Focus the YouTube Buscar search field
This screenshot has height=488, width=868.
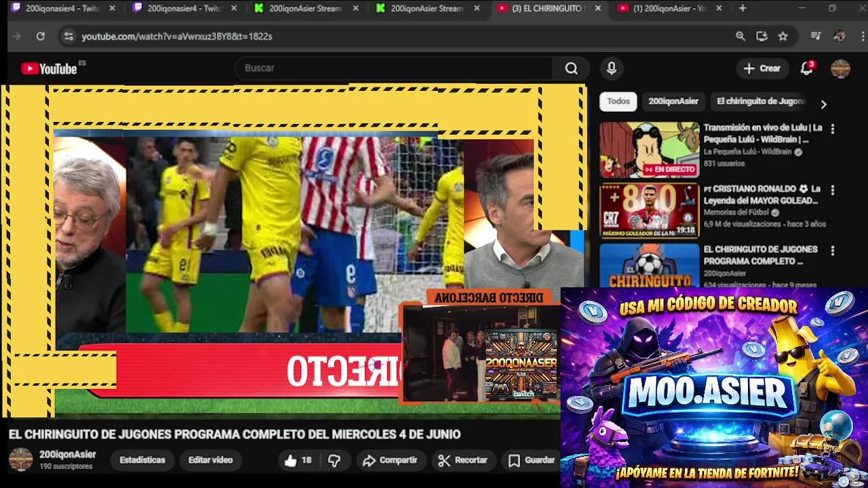[x=393, y=68]
